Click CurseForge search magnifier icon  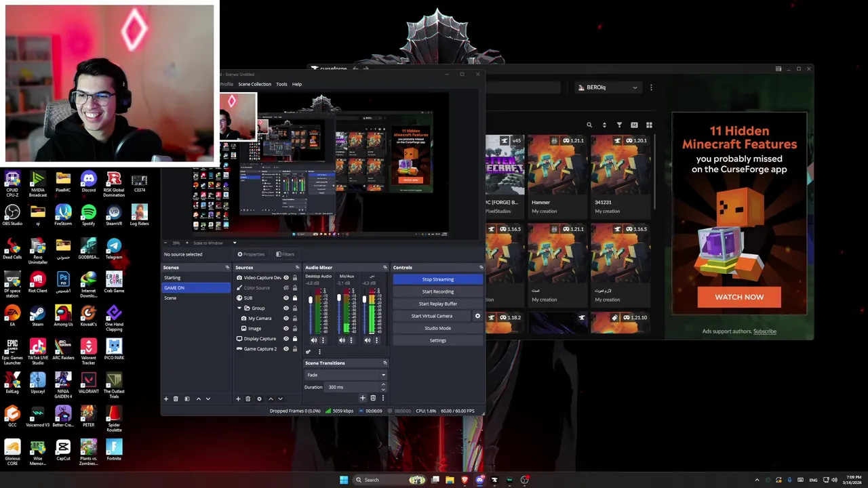click(x=589, y=125)
